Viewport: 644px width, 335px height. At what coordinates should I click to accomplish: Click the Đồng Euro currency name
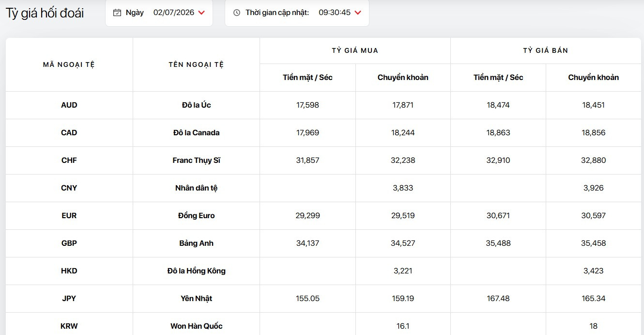(x=196, y=216)
